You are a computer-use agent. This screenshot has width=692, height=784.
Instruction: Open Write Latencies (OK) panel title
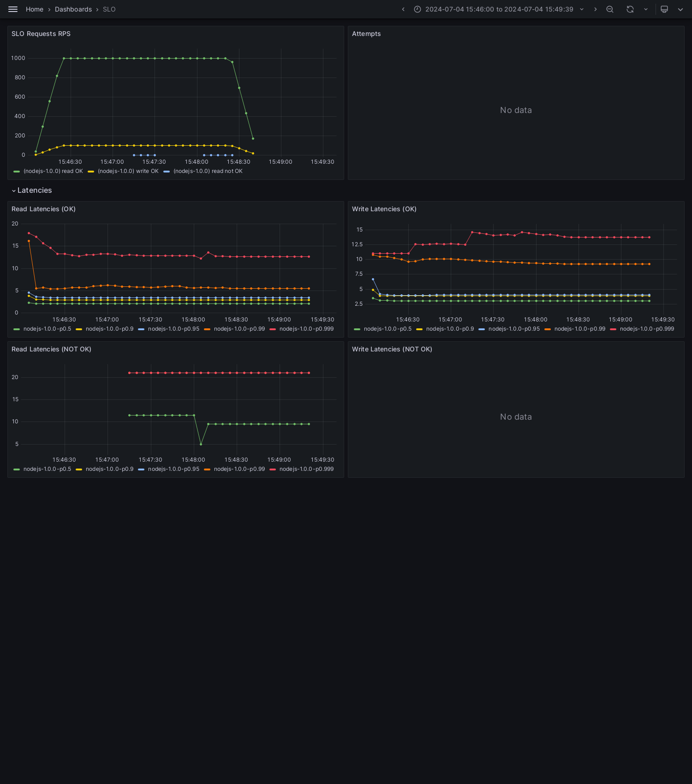(384, 209)
